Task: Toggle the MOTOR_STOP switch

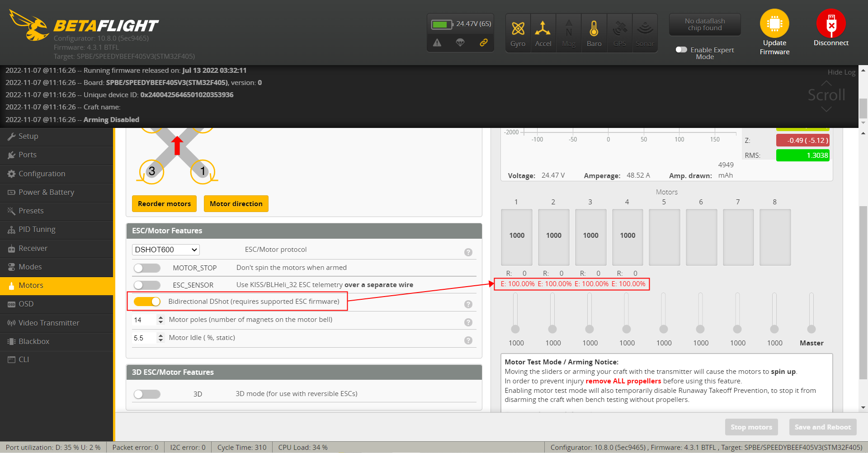Action: click(x=147, y=268)
